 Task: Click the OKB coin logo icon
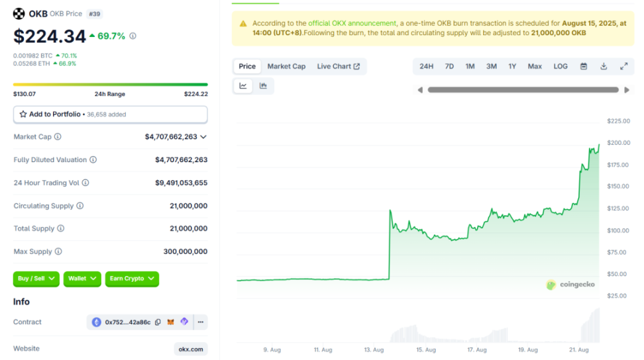19,13
